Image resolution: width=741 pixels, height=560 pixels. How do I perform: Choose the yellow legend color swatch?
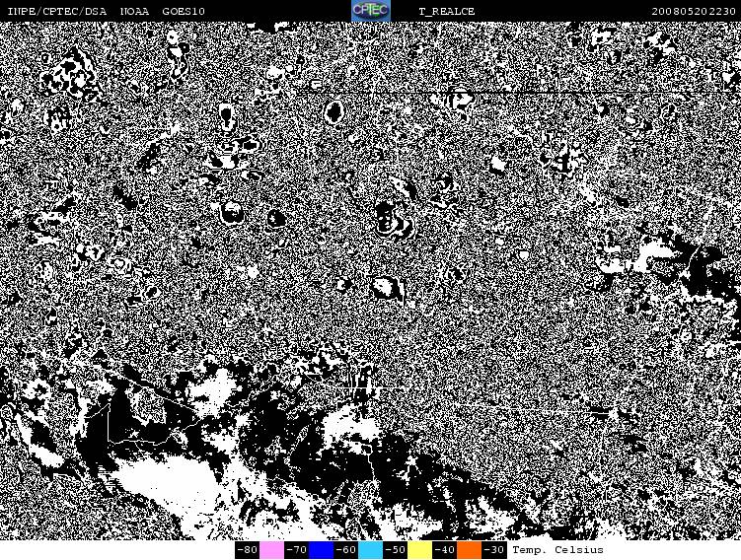419,550
